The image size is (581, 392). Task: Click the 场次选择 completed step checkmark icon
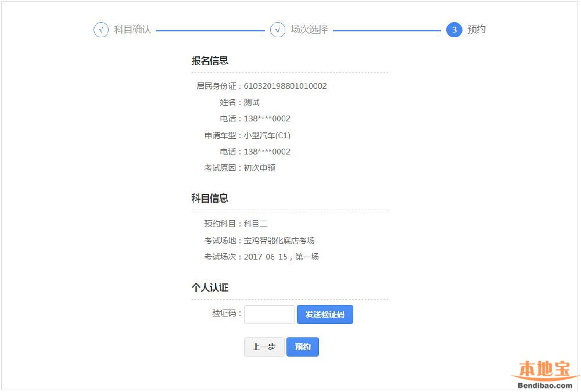click(x=278, y=30)
